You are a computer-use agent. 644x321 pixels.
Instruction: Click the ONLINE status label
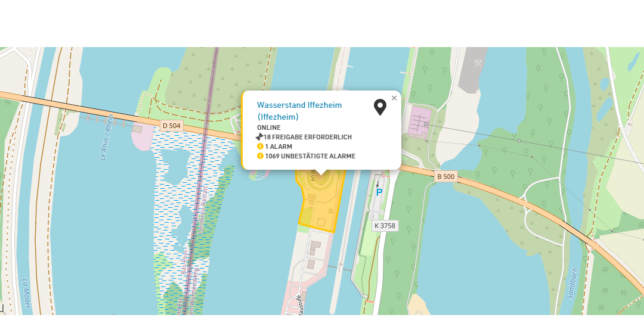click(269, 127)
